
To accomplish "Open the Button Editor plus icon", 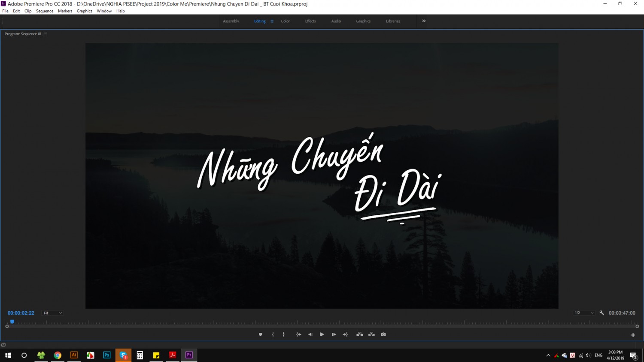I will [633, 335].
